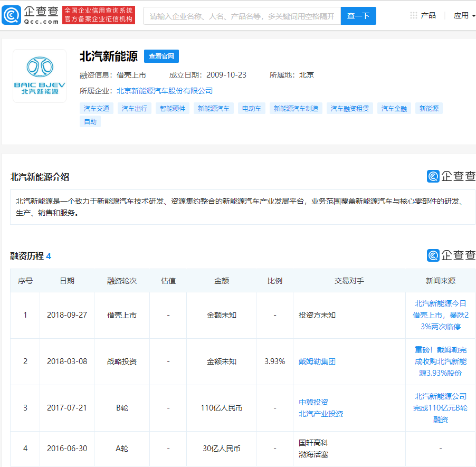The width and height of the screenshot is (476, 467).
Task: Click the Qcc.com logo icon
Action: point(12,15)
